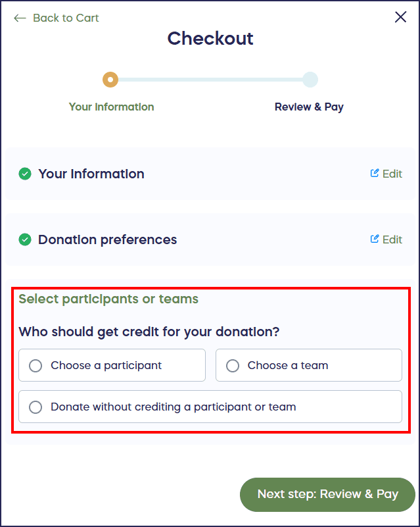Click the green checkmark beside Your Information

coord(24,174)
